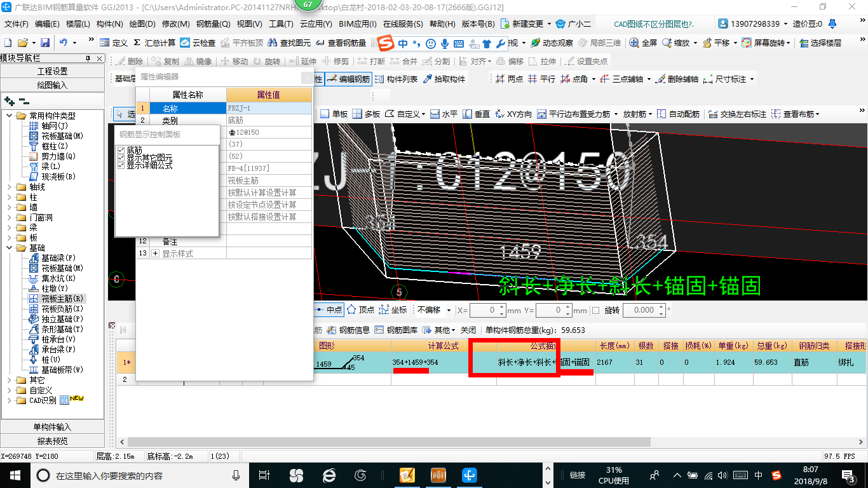Click 平行 parallel axis tool
868x488 pixels.
point(541,79)
